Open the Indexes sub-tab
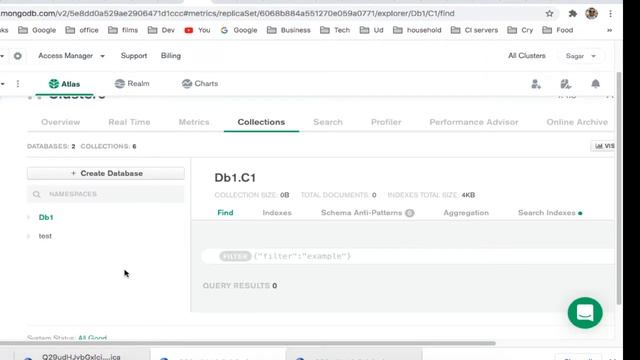 [277, 213]
